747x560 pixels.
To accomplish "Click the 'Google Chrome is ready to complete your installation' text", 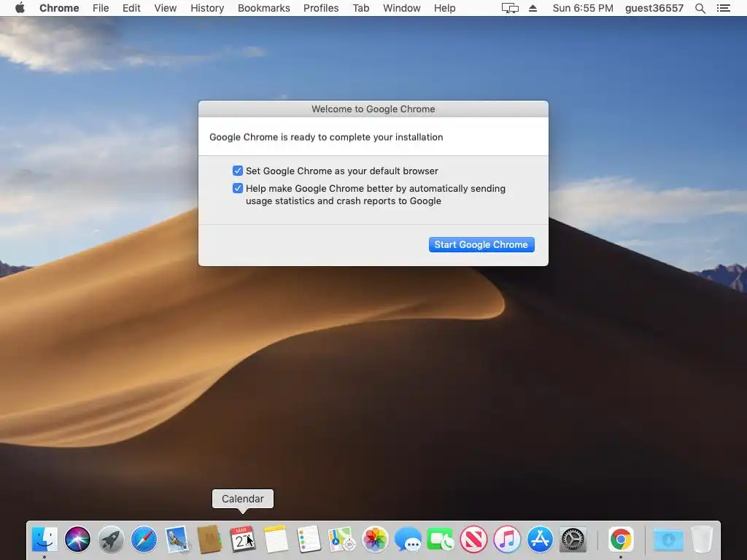I will (x=326, y=137).
